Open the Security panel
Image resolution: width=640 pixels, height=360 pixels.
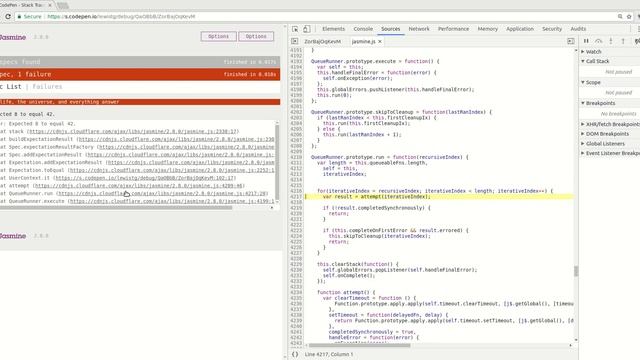(x=552, y=29)
